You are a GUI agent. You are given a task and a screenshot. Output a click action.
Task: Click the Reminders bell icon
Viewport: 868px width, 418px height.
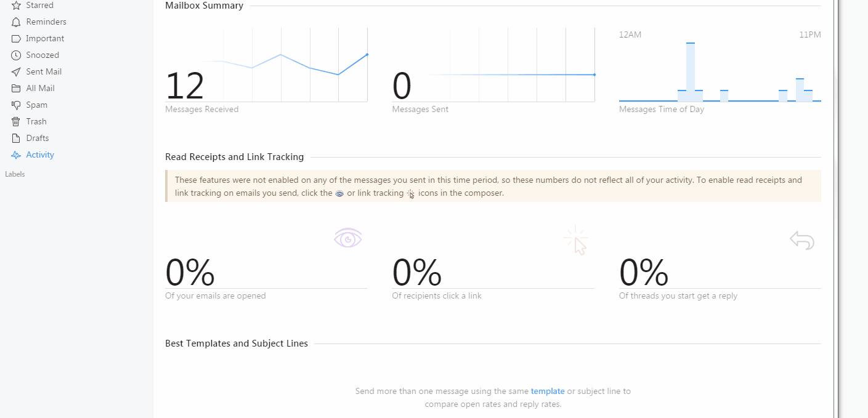tap(16, 22)
